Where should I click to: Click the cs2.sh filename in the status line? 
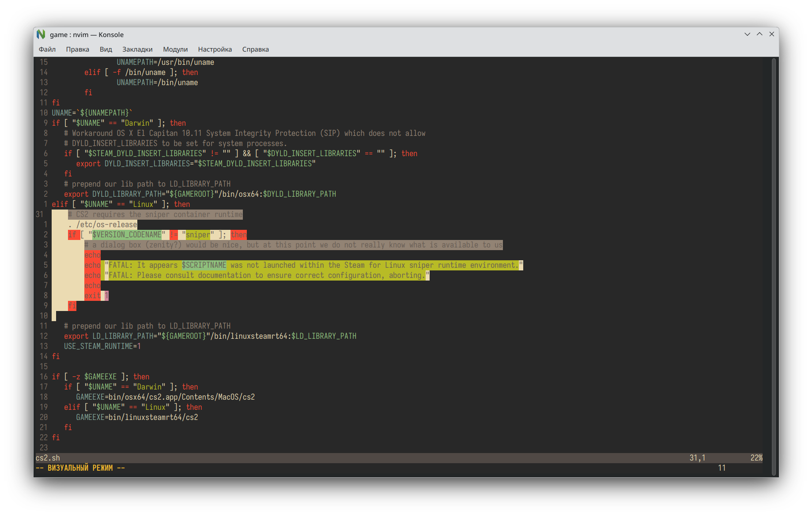48,458
